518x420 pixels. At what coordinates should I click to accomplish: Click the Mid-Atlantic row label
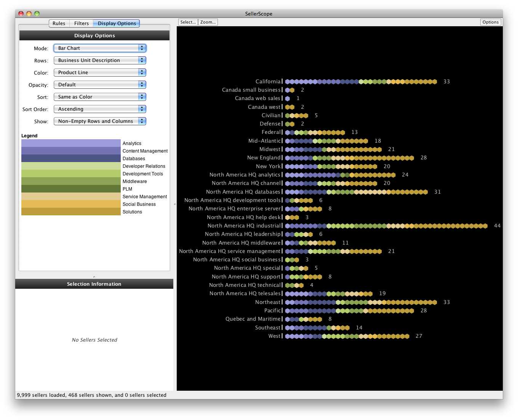click(x=265, y=141)
